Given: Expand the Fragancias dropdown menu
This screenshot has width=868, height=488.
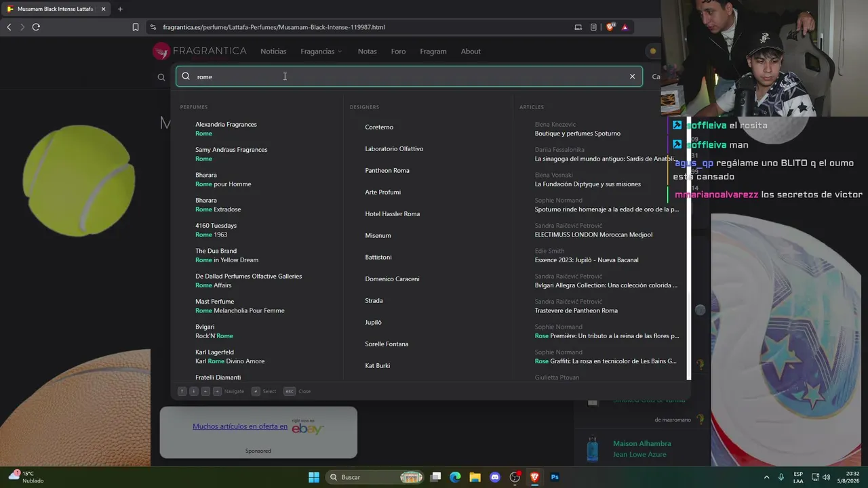Looking at the screenshot, I should pos(321,52).
